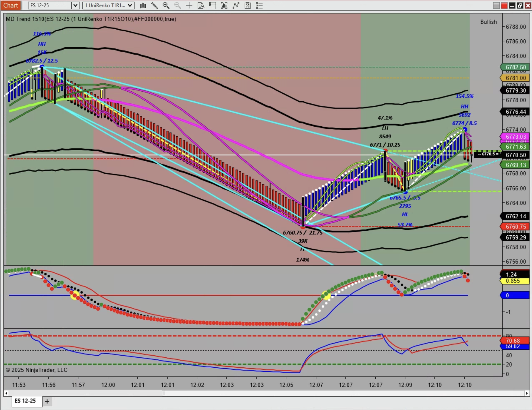Click the zoom out magnifier icon
This screenshot has height=410, width=532.
click(x=178, y=5)
